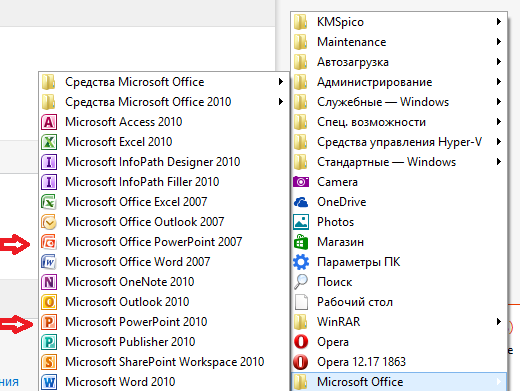Select Microsoft Office Excel 2007 label
The height and width of the screenshot is (391, 520).
(x=136, y=202)
